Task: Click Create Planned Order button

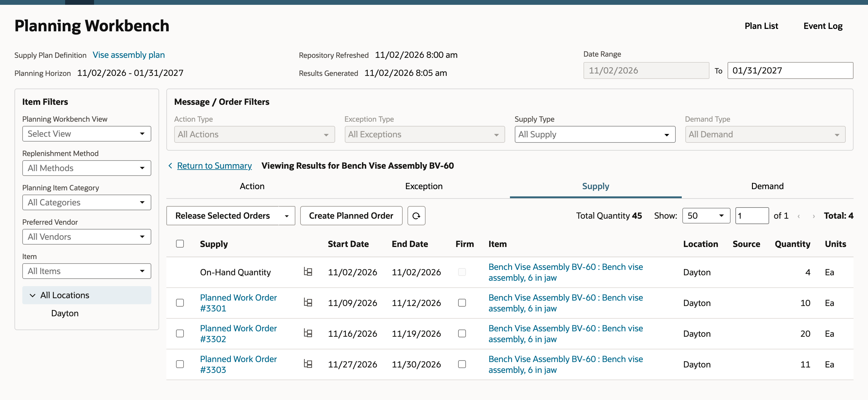Action: [351, 215]
